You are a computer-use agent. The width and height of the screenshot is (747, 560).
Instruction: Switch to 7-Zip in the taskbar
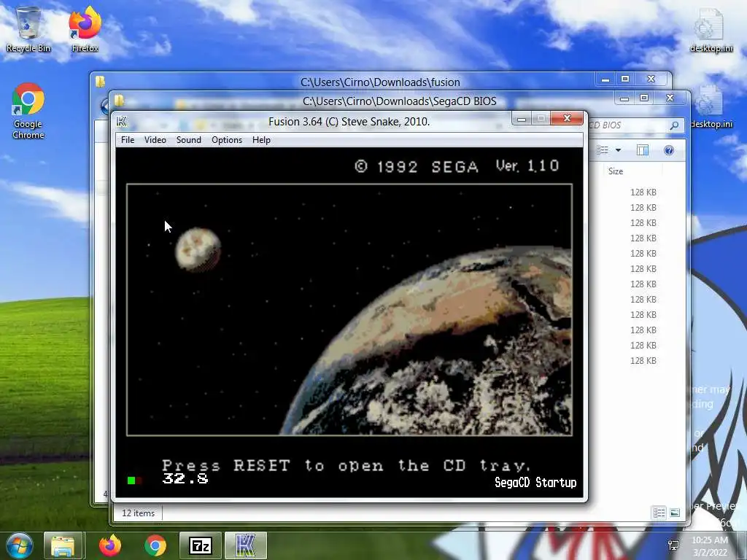click(201, 546)
